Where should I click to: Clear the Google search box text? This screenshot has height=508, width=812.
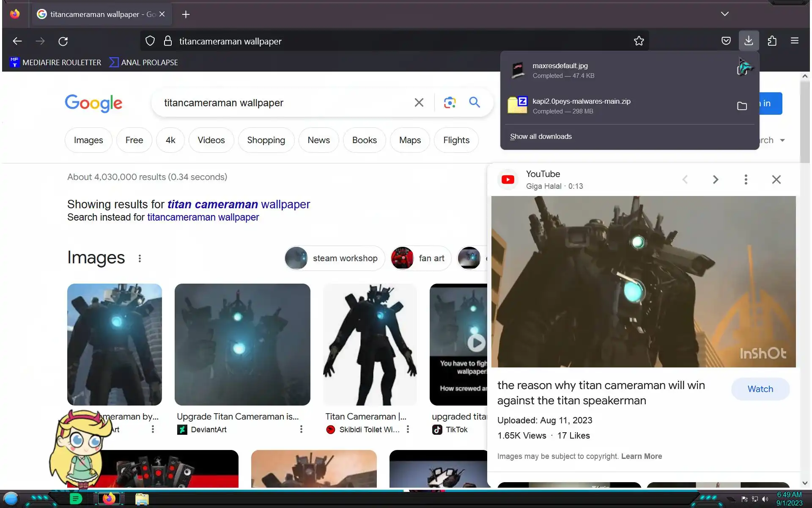pos(419,102)
